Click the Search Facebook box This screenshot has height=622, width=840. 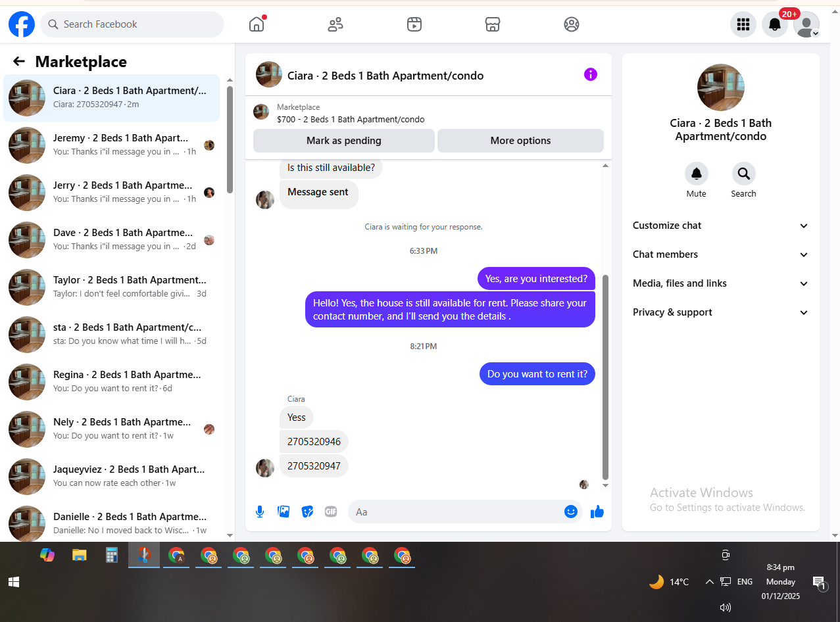[132, 24]
